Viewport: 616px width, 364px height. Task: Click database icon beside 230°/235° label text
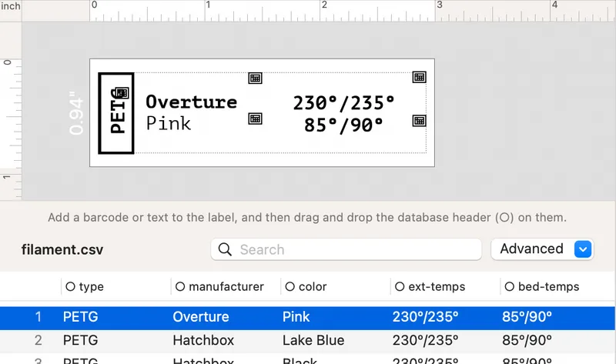(419, 77)
